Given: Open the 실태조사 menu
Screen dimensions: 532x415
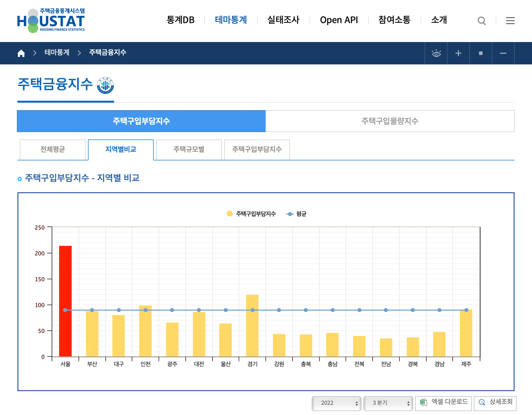Looking at the screenshot, I should [x=283, y=20].
